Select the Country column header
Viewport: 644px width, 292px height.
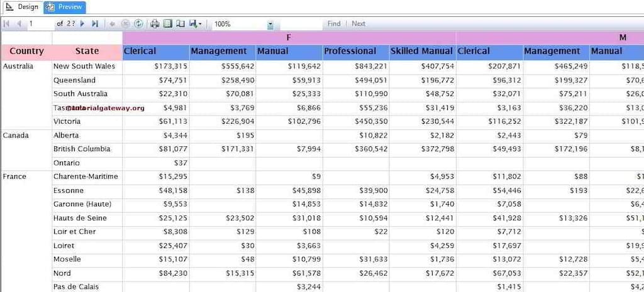tap(26, 51)
